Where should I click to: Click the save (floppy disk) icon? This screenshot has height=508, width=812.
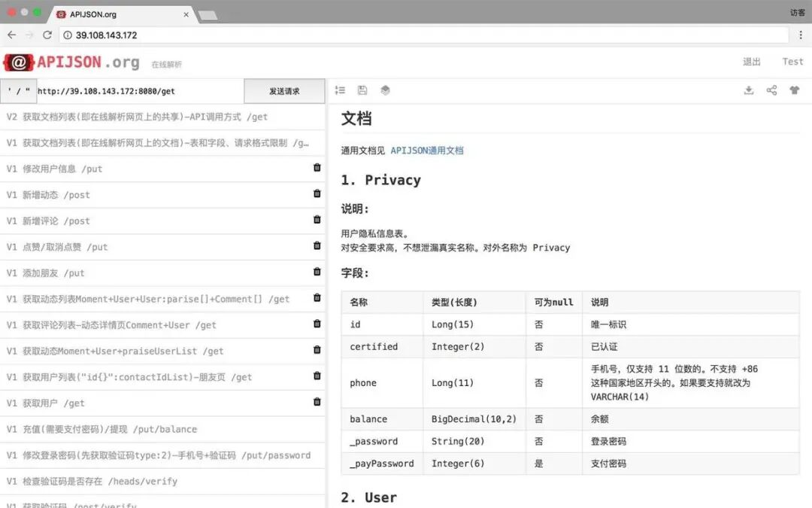pos(362,90)
